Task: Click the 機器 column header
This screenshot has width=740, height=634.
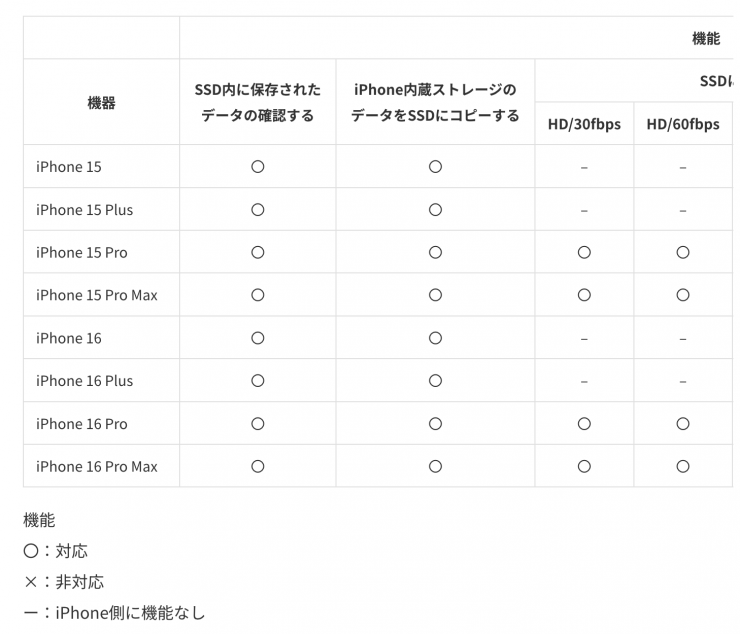Action: pos(101,102)
